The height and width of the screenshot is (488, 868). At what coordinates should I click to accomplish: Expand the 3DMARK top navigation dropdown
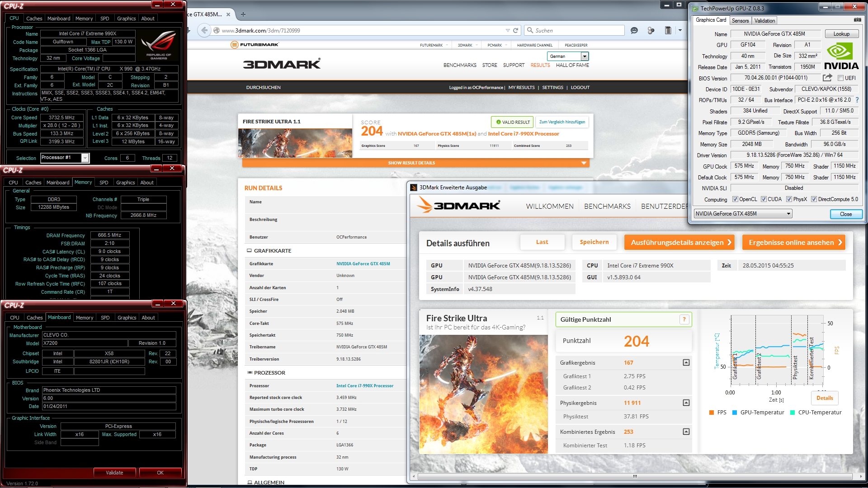coord(476,45)
